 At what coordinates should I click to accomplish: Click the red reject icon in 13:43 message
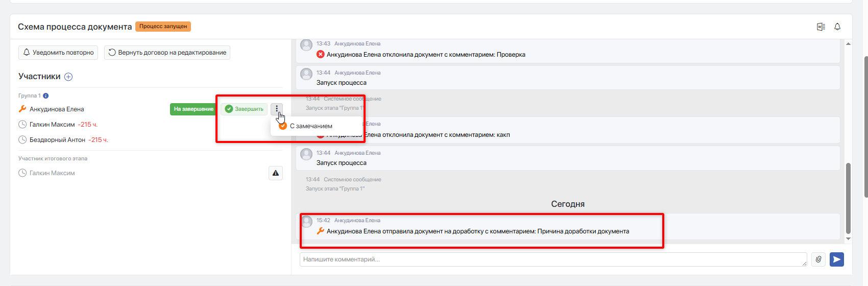tap(321, 54)
